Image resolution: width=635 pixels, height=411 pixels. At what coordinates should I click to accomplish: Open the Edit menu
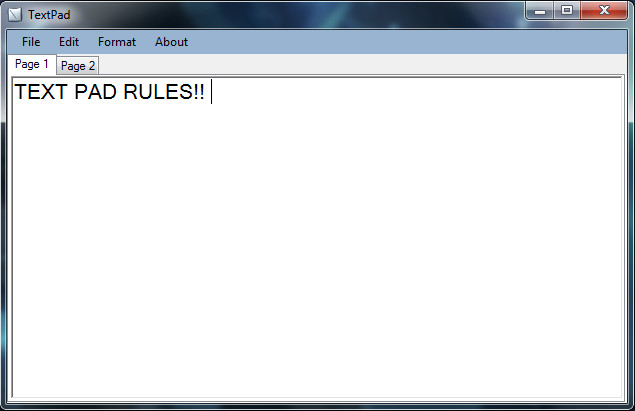[68, 42]
